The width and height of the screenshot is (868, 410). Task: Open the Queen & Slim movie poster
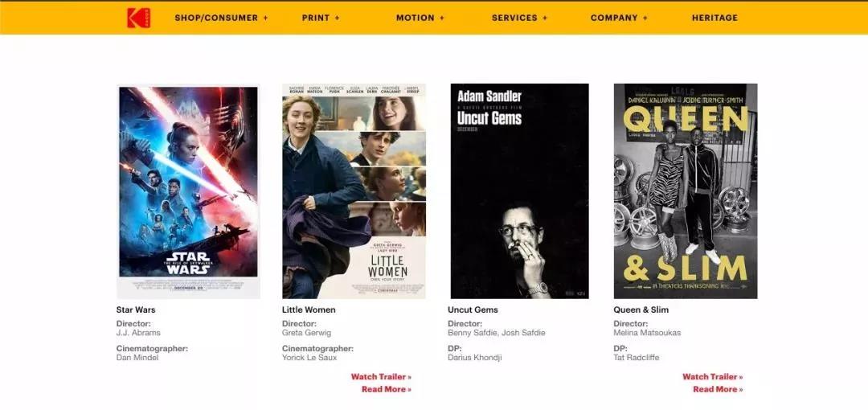pyautogui.click(x=686, y=191)
